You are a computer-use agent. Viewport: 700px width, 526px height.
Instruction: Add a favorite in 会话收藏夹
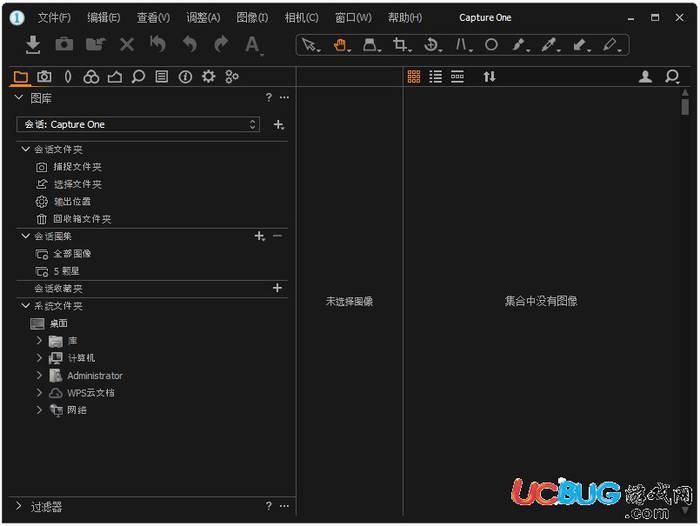277,288
